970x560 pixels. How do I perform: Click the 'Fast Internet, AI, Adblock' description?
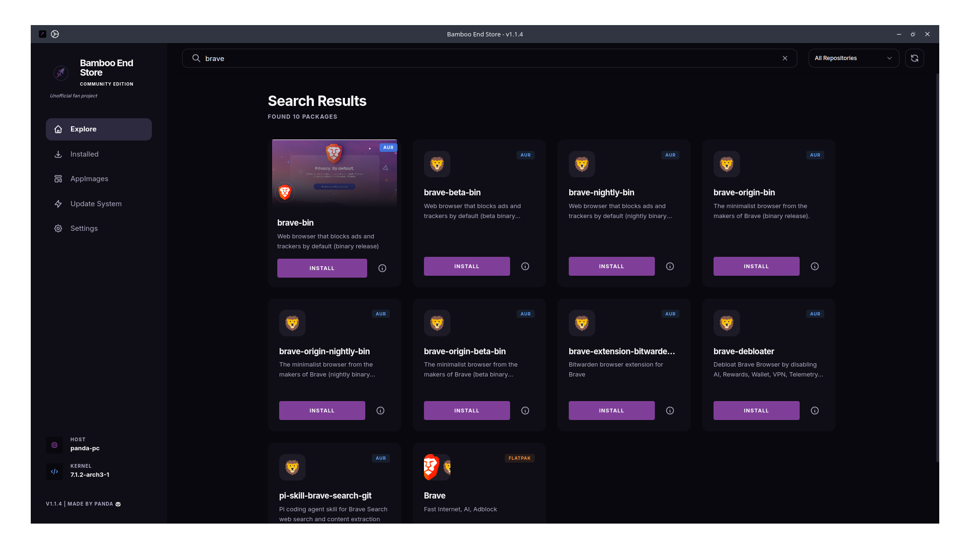click(460, 509)
